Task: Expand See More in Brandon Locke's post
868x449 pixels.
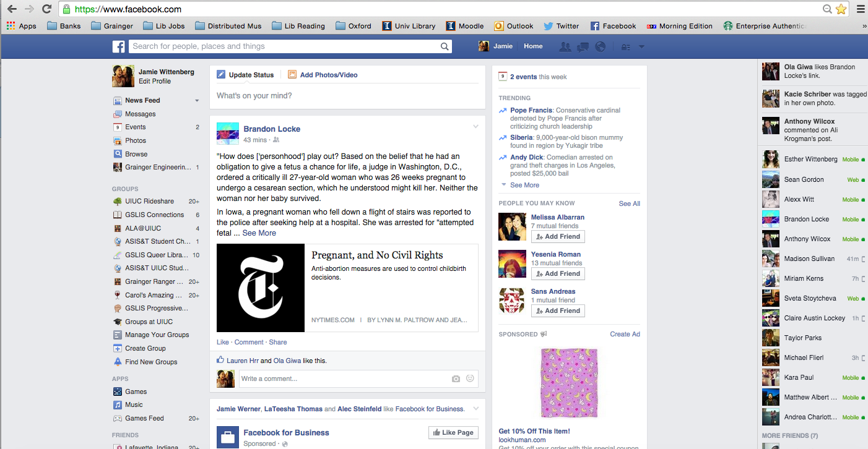Action: pos(259,233)
